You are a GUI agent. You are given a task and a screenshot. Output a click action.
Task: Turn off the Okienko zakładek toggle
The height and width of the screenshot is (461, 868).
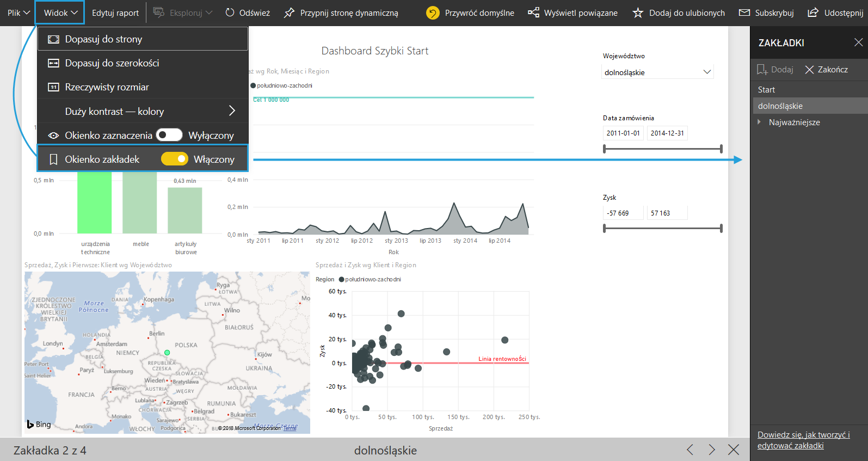pos(175,159)
